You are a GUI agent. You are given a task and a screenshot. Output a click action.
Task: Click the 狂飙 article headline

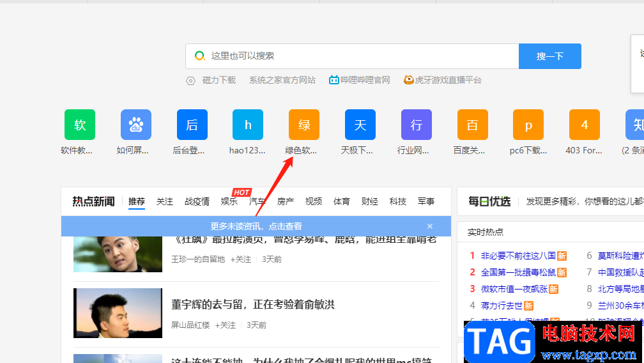click(x=304, y=240)
